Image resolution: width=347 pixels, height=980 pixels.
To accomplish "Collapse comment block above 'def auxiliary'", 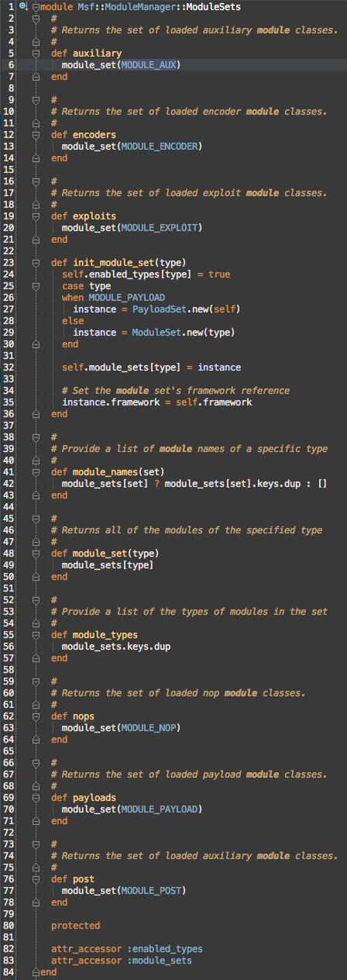I will (36, 19).
